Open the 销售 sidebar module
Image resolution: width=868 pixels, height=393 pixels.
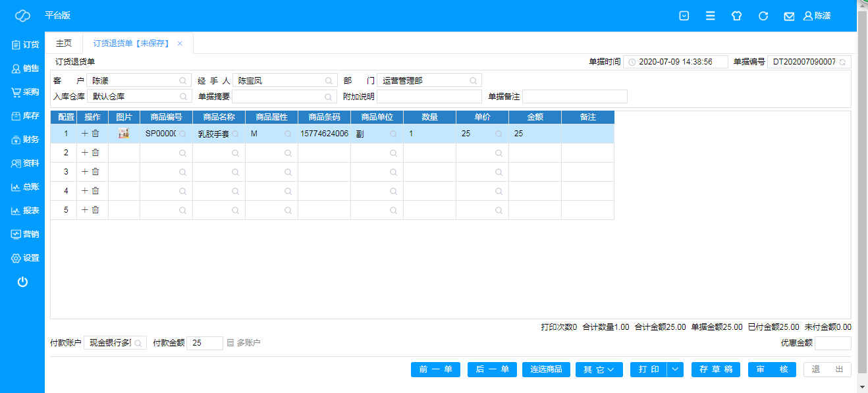[25, 68]
